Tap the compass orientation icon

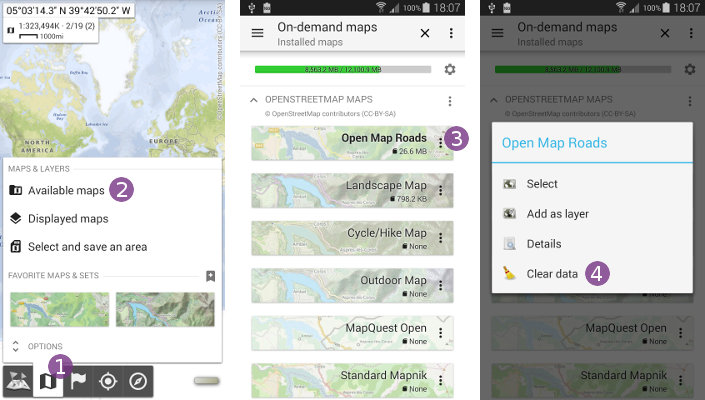click(x=138, y=382)
